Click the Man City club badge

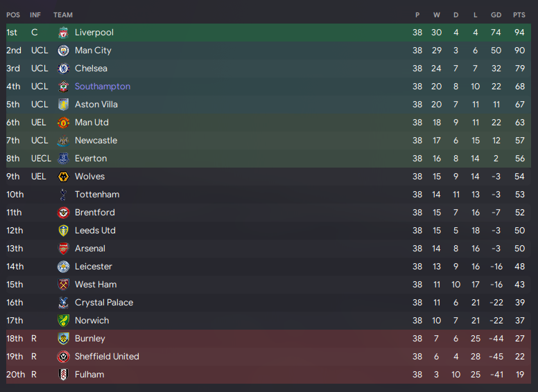coord(63,51)
